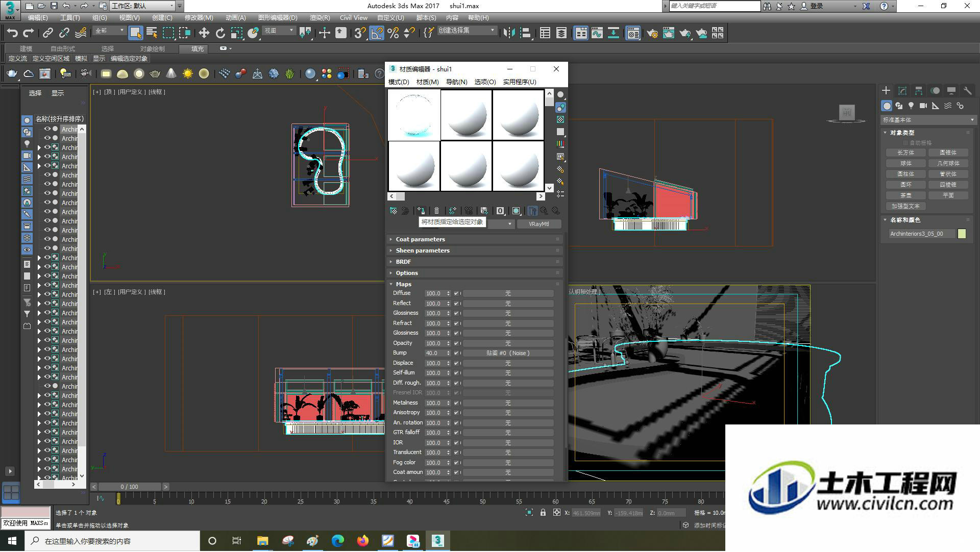The width and height of the screenshot is (980, 552).
Task: Toggle the Fog color map checkbox
Action: point(456,463)
